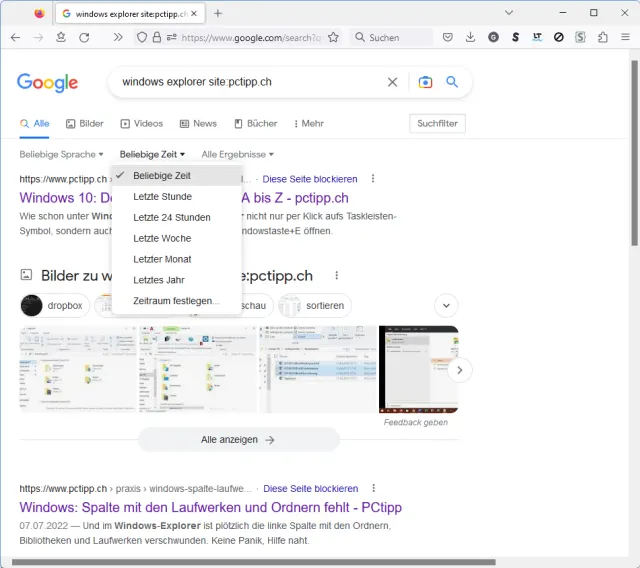Choose Letzte Stunde from the time menu
Viewport: 640px width, 568px height.
pyautogui.click(x=177, y=197)
